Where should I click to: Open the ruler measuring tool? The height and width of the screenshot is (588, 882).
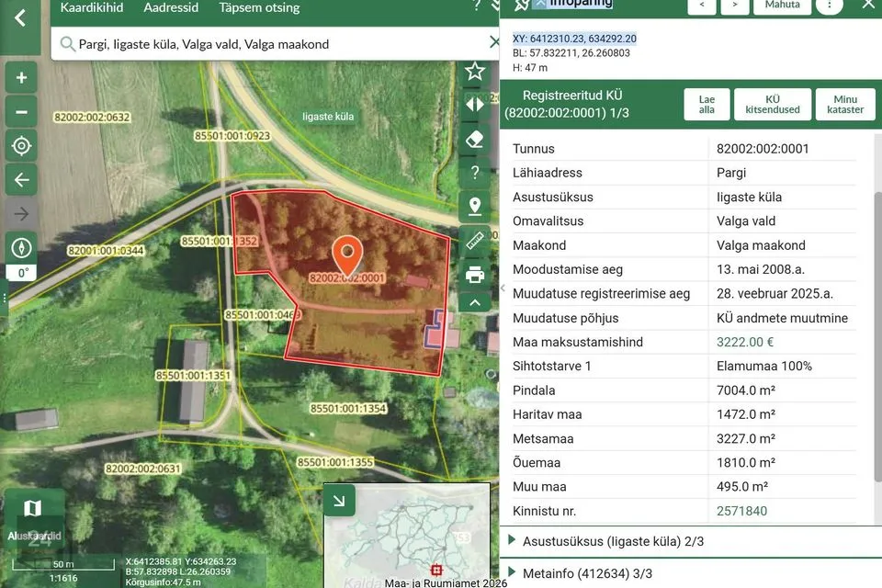[x=475, y=241]
